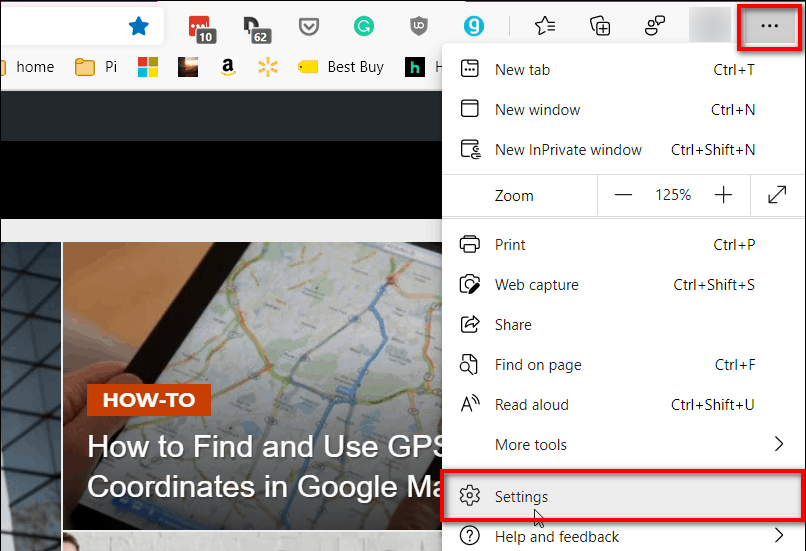Select New tab from the menu
The width and height of the screenshot is (806, 551).
[x=622, y=69]
